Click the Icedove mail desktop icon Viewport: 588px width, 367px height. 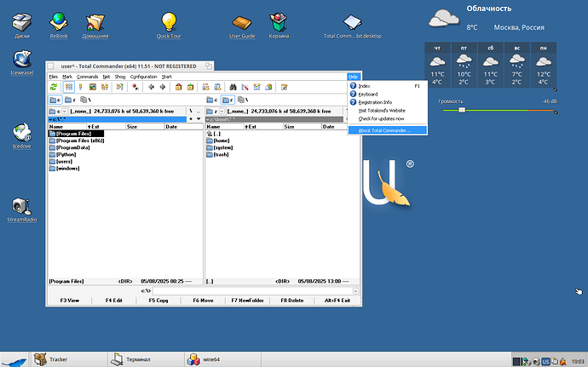[x=22, y=135]
